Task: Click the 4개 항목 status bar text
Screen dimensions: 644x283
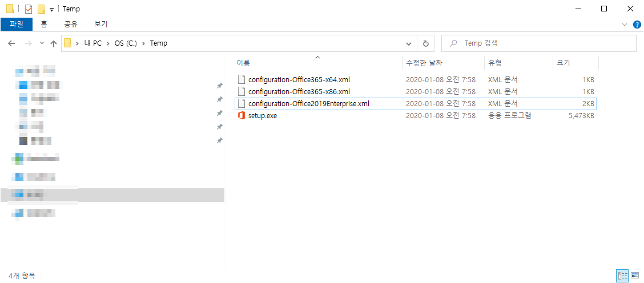Action: [x=22, y=276]
